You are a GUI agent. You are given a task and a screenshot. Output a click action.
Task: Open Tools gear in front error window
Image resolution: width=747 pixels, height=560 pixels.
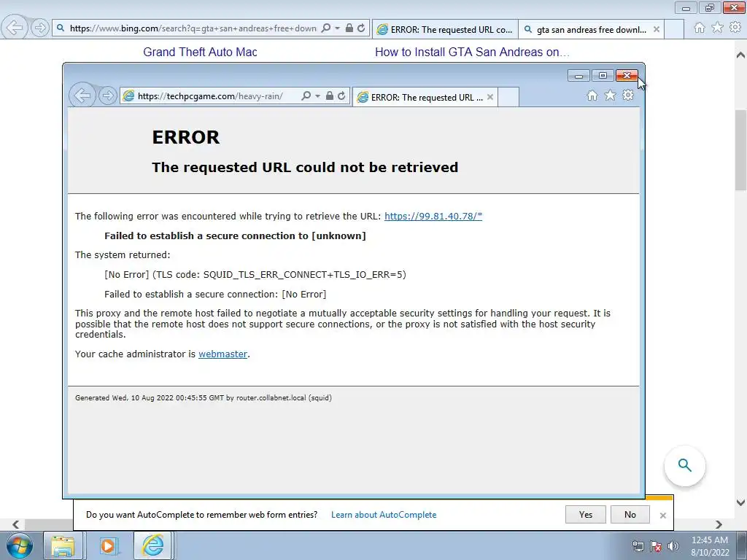pyautogui.click(x=628, y=96)
